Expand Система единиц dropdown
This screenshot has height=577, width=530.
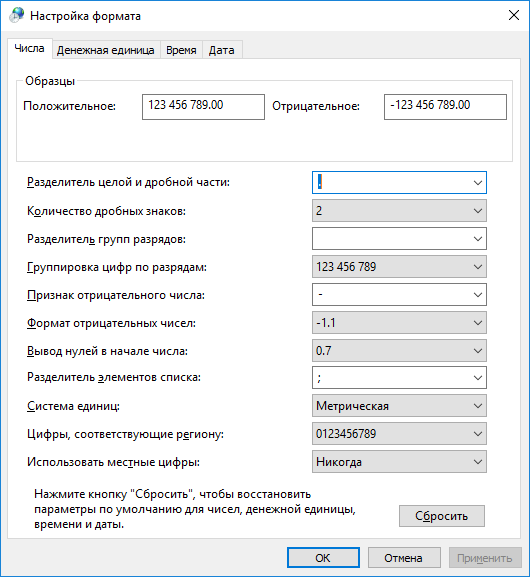(x=399, y=406)
